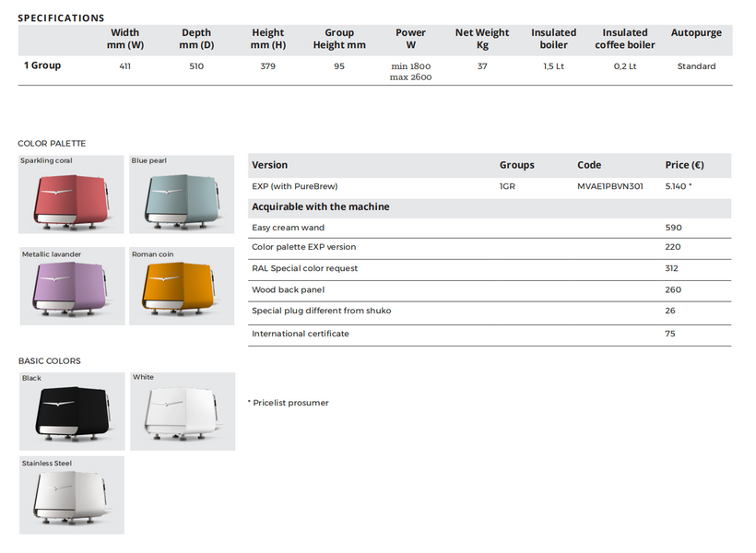The image size is (756, 553).
Task: Select the Sparkling coral machine image
Action: click(71, 194)
